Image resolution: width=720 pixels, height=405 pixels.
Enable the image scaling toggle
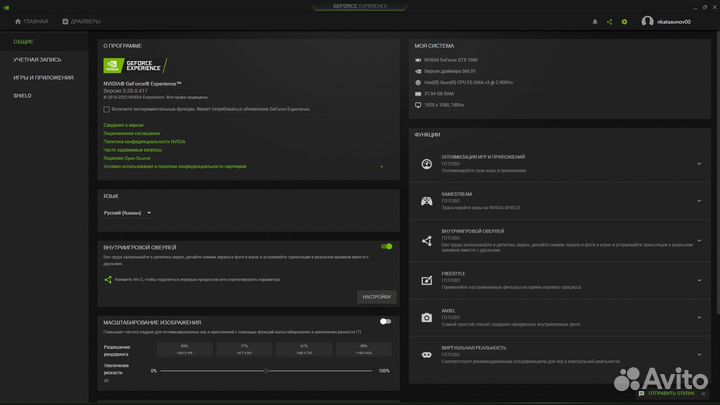(385, 322)
